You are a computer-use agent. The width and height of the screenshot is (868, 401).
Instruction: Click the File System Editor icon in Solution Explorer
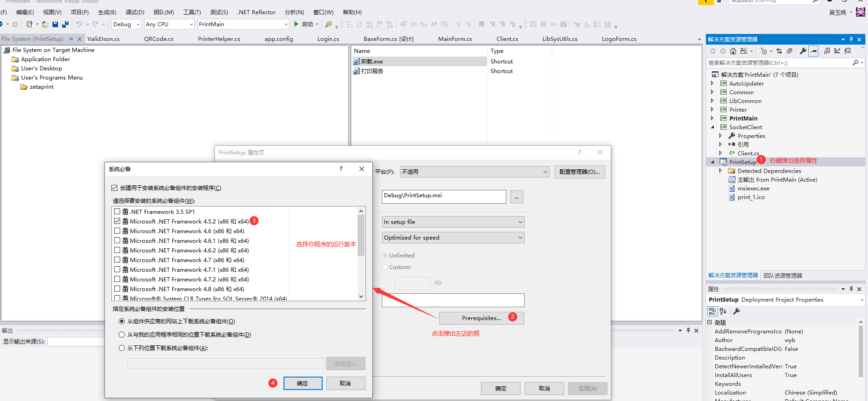(827, 51)
